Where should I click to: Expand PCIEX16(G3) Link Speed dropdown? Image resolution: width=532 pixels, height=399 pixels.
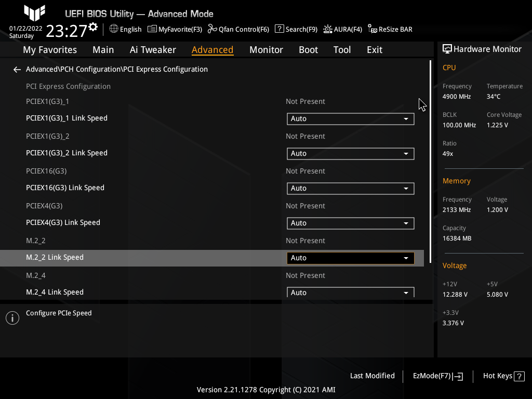pyautogui.click(x=350, y=189)
